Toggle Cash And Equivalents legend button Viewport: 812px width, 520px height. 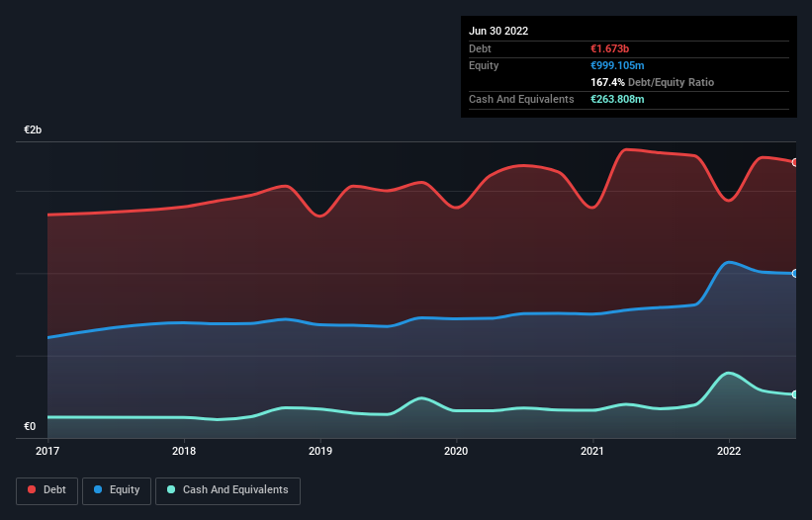227,490
